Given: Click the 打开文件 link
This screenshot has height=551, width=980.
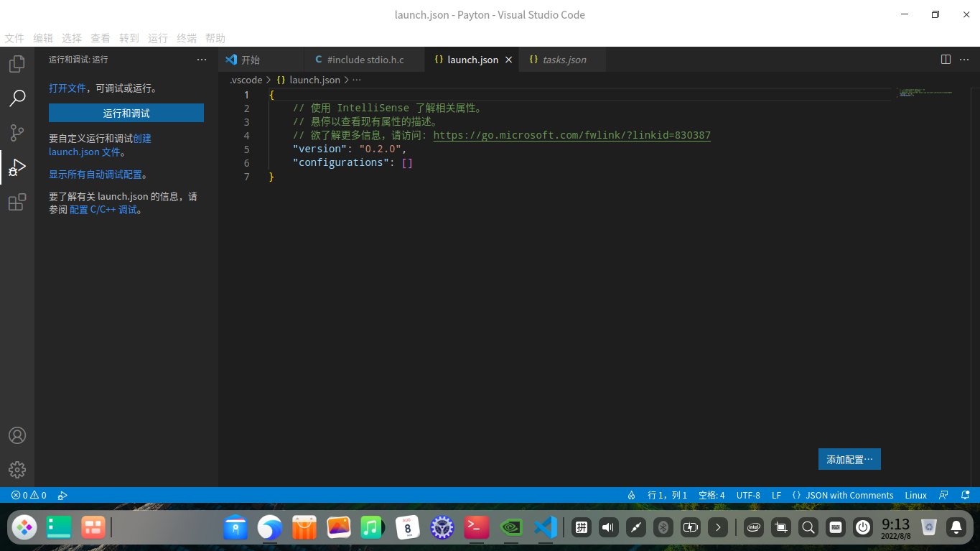Looking at the screenshot, I should point(67,88).
